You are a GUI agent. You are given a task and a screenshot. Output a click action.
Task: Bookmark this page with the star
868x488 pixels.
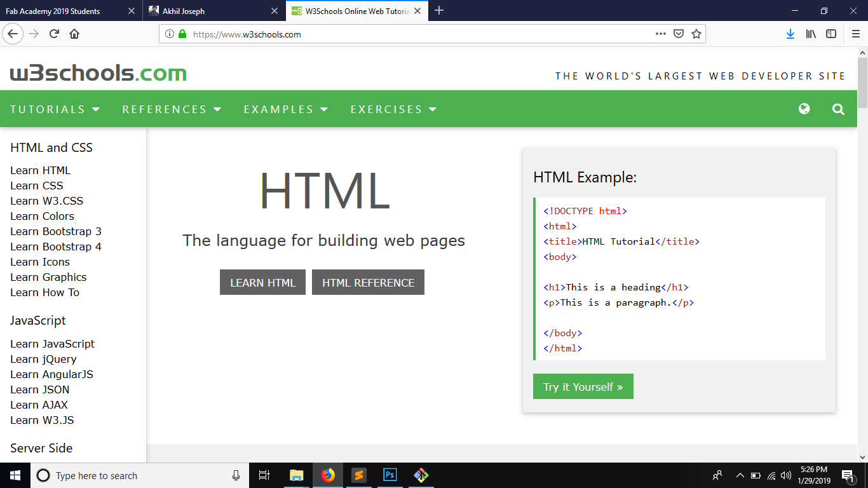pos(696,34)
